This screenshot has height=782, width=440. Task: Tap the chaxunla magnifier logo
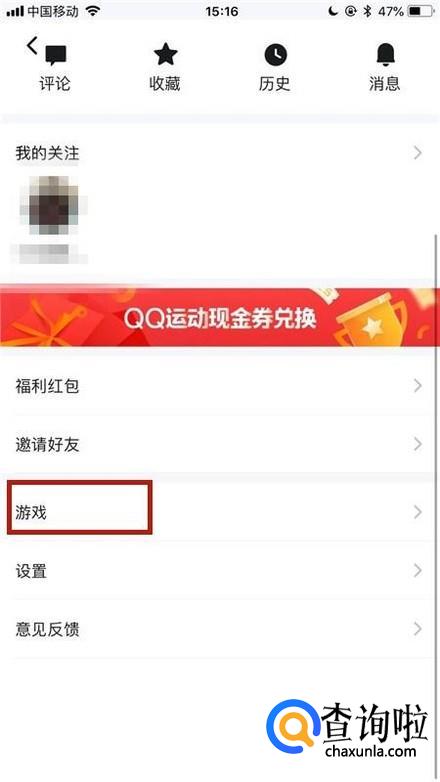(x=293, y=726)
